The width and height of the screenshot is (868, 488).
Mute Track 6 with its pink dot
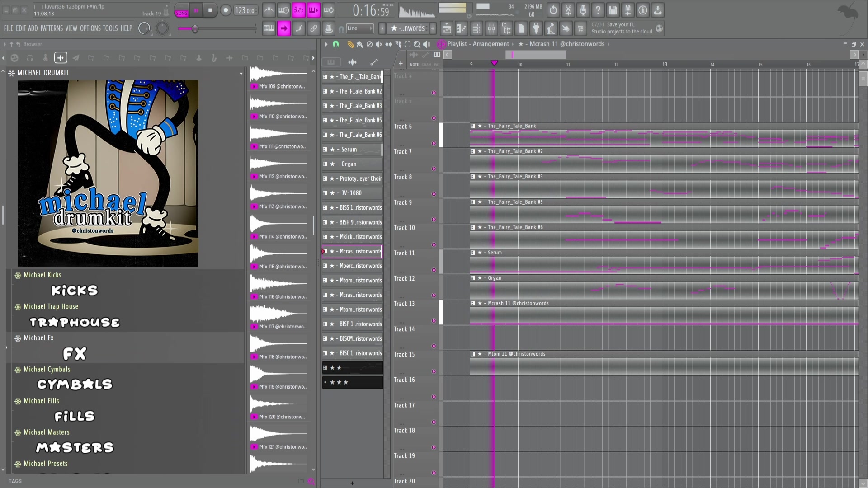pos(434,143)
